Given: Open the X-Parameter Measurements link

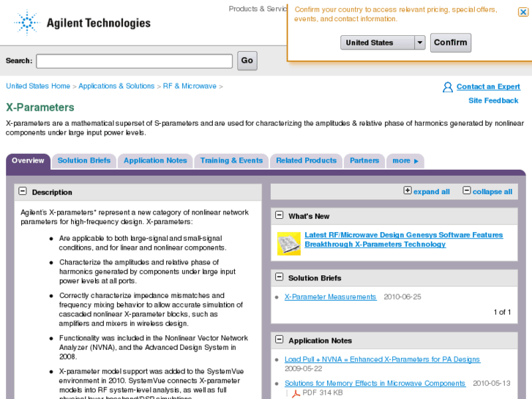Looking at the screenshot, I should [x=331, y=297].
